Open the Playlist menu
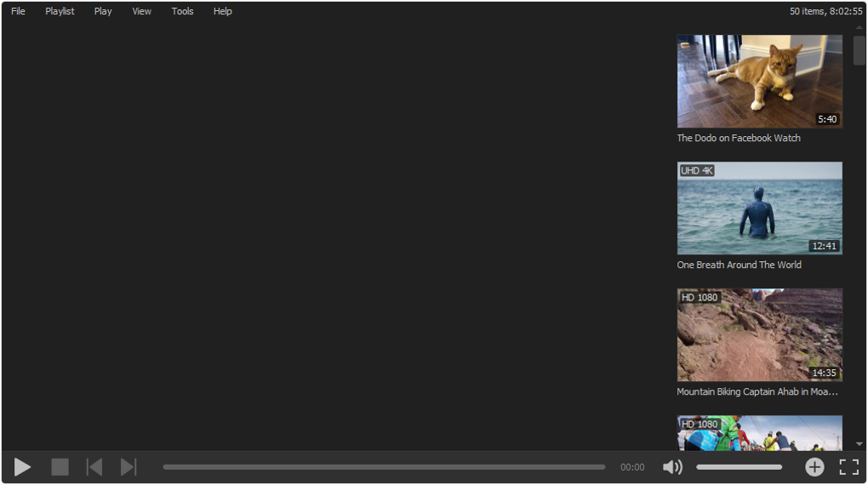Screen dimensions: 868x485 pyautogui.click(x=60, y=11)
